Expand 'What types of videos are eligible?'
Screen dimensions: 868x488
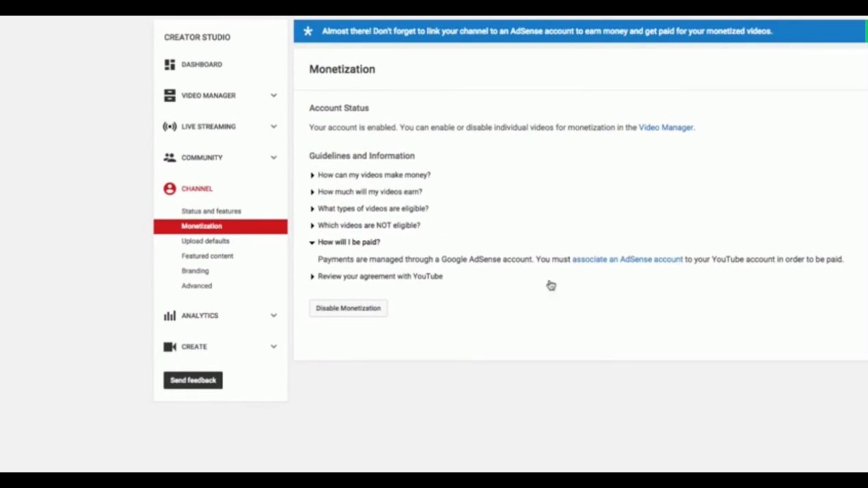370,209
